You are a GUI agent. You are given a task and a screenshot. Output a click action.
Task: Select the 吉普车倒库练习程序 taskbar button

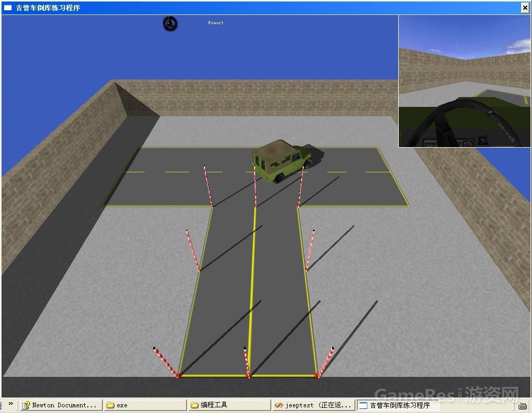point(398,405)
